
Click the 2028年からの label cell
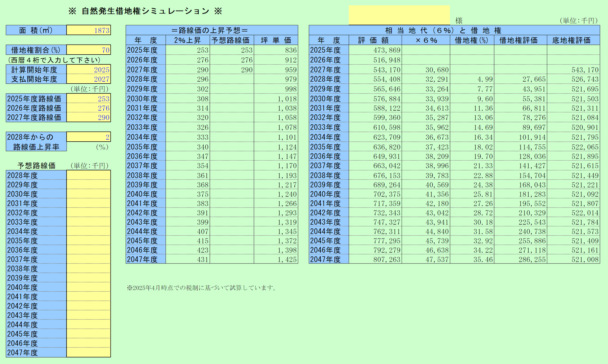36,137
